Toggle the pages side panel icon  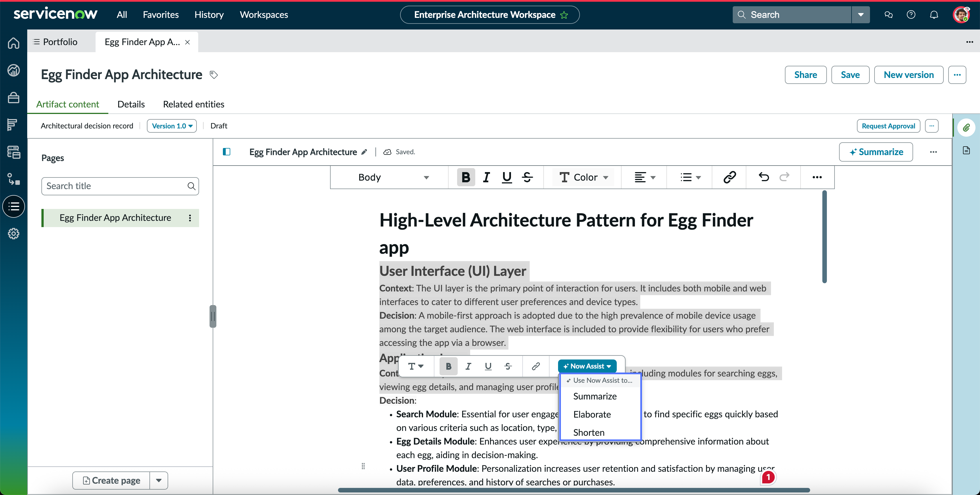227,152
